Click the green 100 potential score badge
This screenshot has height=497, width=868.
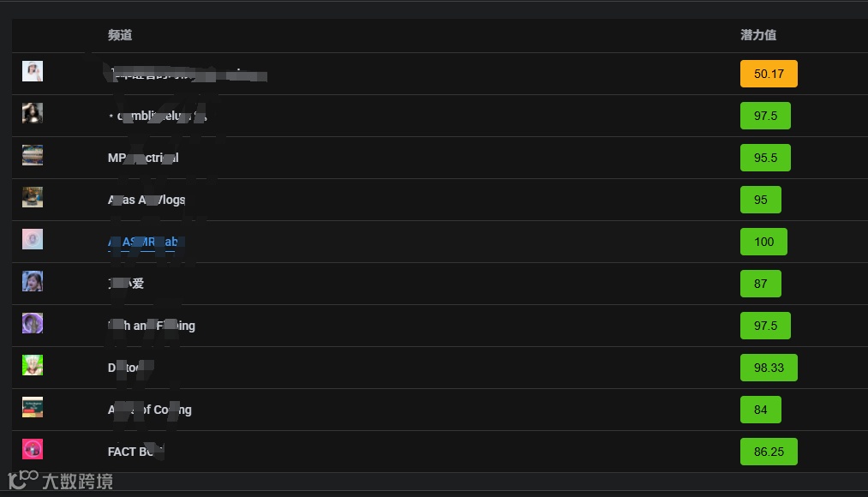(x=763, y=242)
